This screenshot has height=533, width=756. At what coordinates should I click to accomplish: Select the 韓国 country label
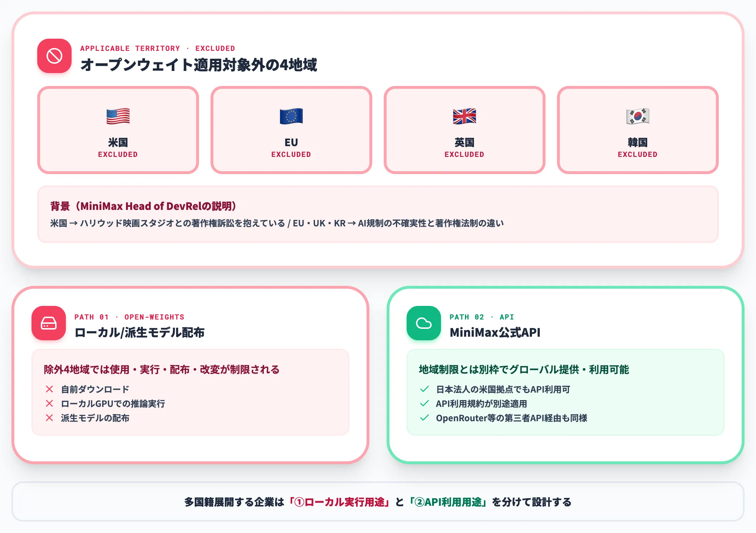tap(638, 142)
